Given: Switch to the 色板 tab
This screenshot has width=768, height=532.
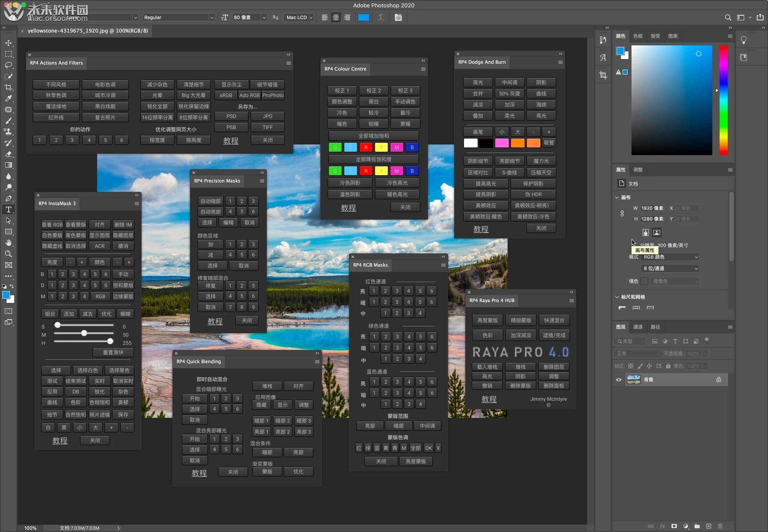Looking at the screenshot, I should pos(638,36).
